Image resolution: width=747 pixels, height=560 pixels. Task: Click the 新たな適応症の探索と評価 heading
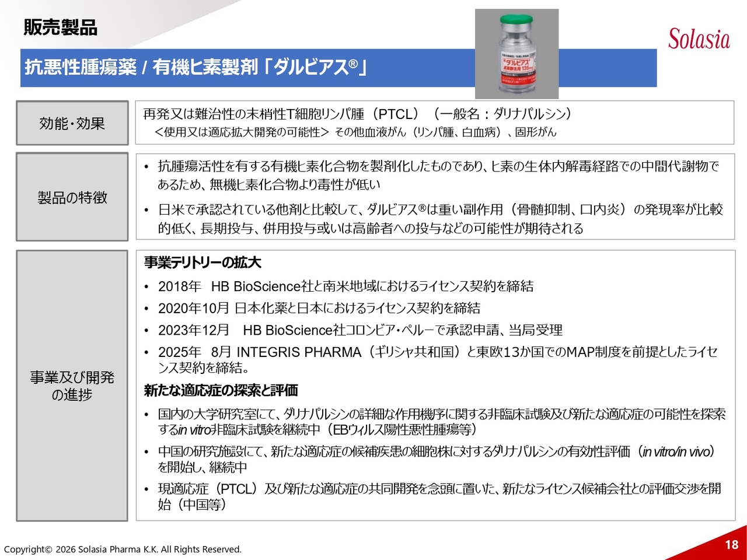[x=221, y=390]
